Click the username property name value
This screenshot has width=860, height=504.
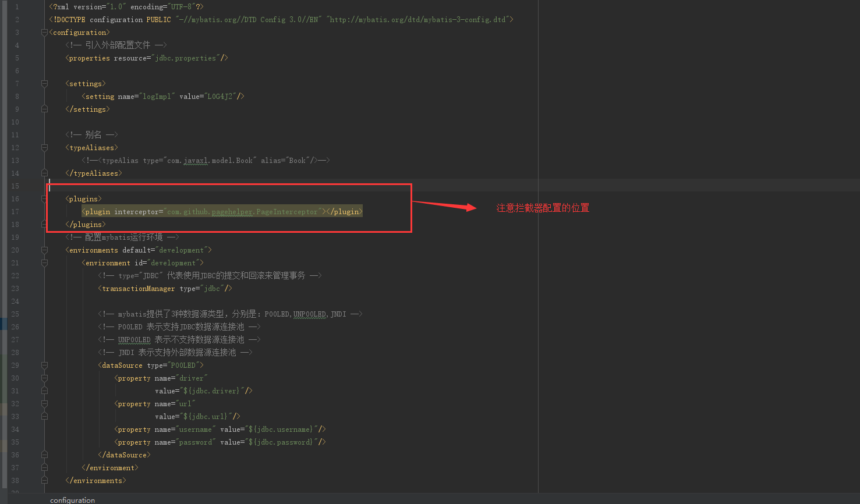[196, 430]
